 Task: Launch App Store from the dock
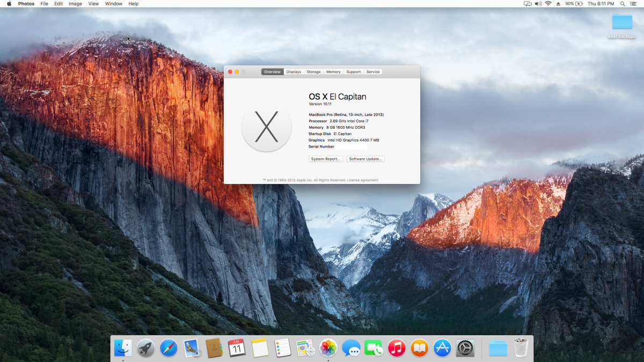coord(442,348)
